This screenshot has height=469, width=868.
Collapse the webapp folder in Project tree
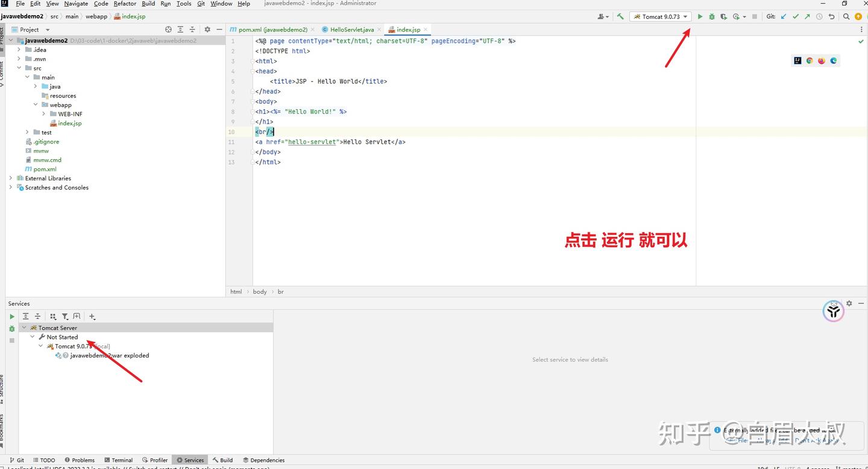[x=36, y=104]
